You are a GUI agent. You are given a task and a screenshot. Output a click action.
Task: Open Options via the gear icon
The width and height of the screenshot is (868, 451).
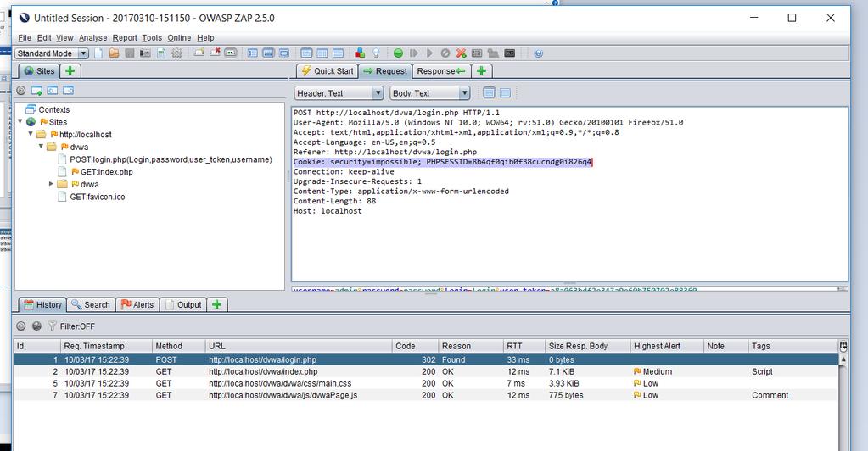click(x=176, y=53)
